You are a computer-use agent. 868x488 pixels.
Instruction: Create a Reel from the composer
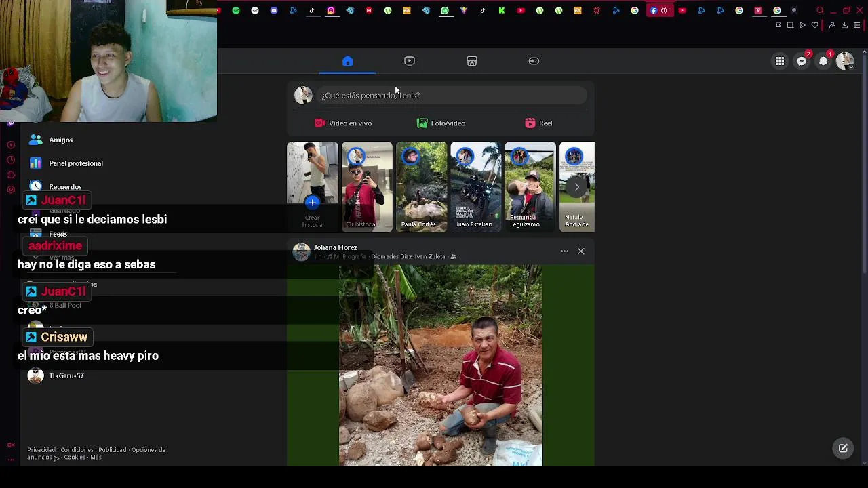(x=538, y=123)
